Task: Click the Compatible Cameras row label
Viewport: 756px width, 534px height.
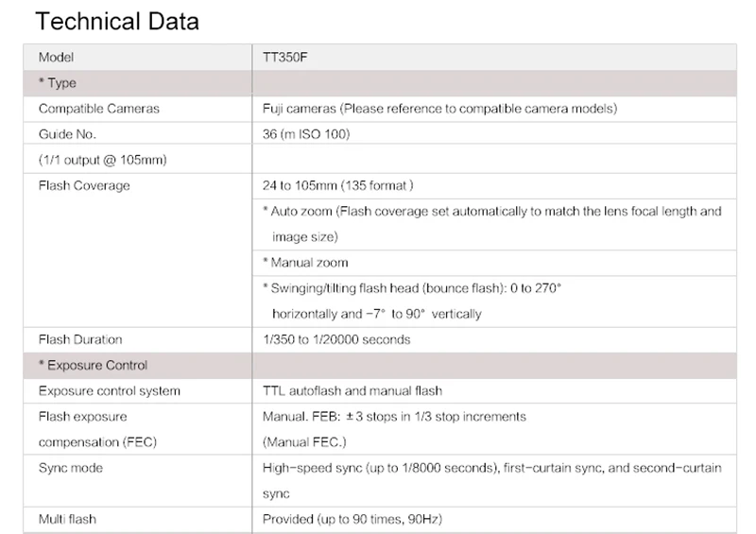Action: (99, 109)
